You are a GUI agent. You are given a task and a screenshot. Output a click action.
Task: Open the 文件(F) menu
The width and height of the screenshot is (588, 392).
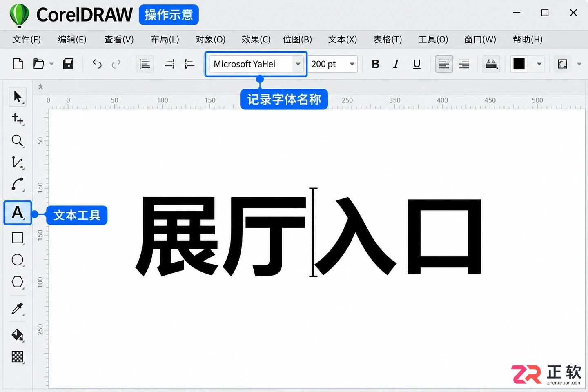(x=27, y=40)
